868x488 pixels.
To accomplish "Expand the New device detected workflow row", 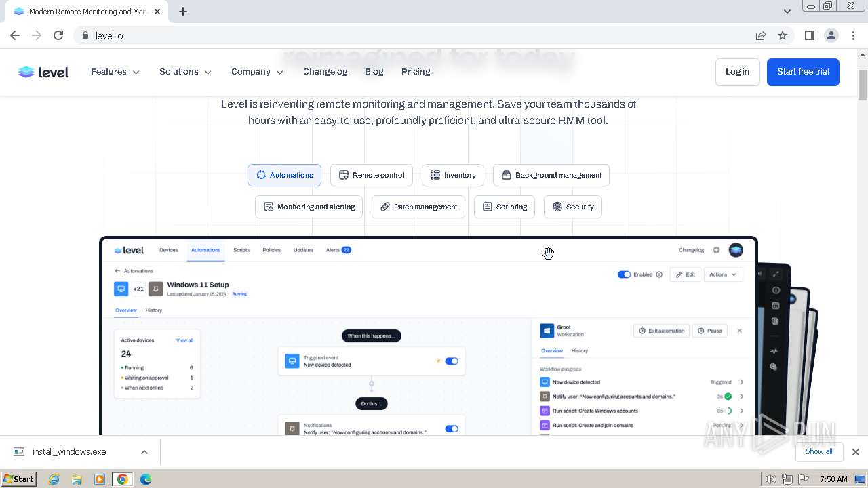I will [741, 382].
